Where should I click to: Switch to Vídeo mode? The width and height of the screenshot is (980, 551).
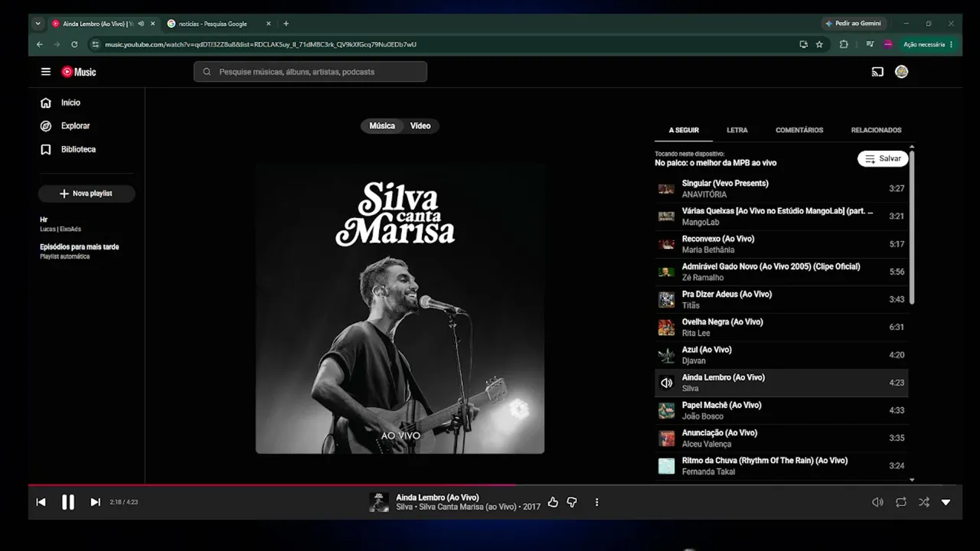(x=420, y=126)
